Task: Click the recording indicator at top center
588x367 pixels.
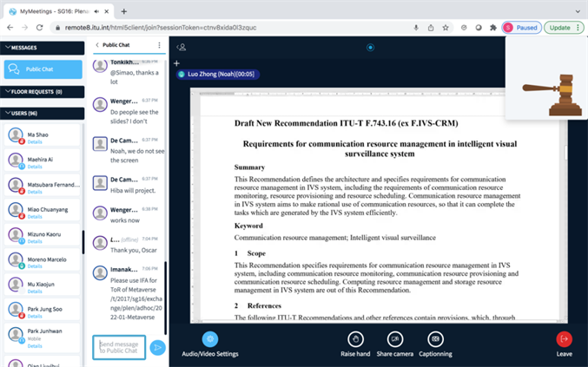Action: [x=370, y=47]
